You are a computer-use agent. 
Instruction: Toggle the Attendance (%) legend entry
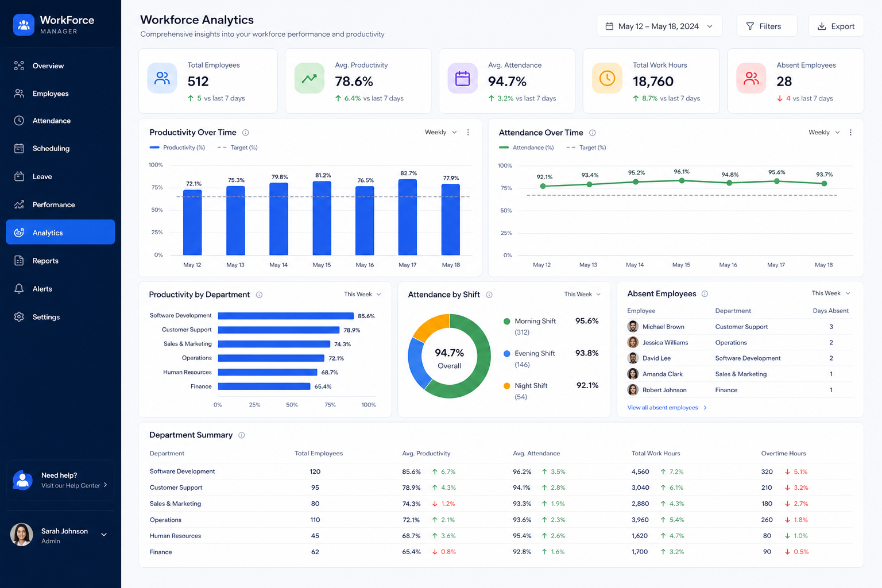coord(527,148)
